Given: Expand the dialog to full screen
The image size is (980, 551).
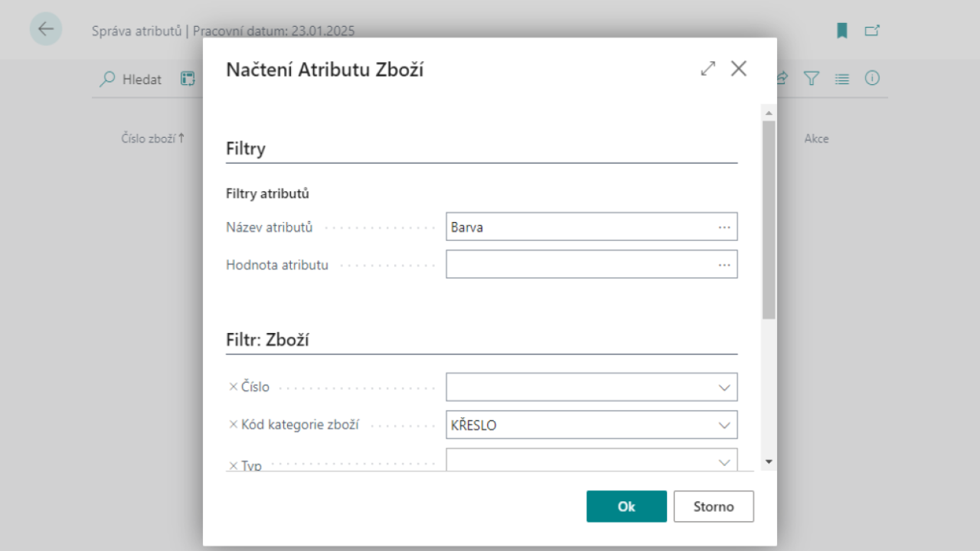Looking at the screenshot, I should click(707, 68).
